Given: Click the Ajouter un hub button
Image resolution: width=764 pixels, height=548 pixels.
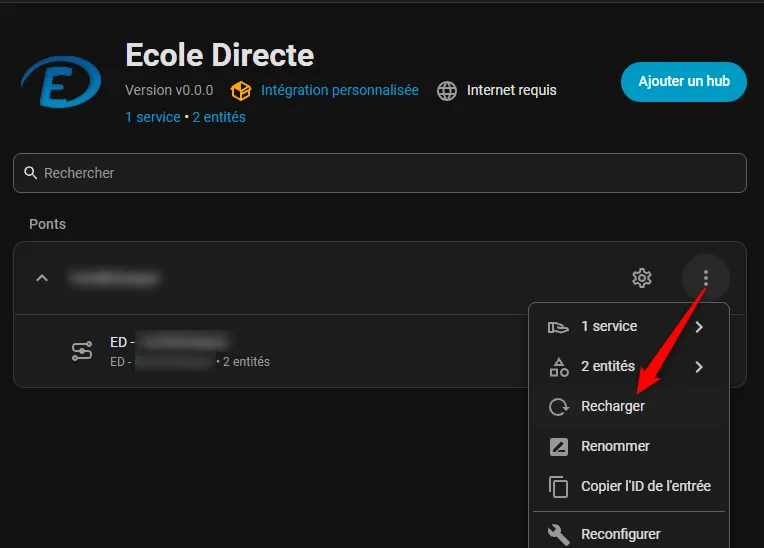Looking at the screenshot, I should (684, 81).
